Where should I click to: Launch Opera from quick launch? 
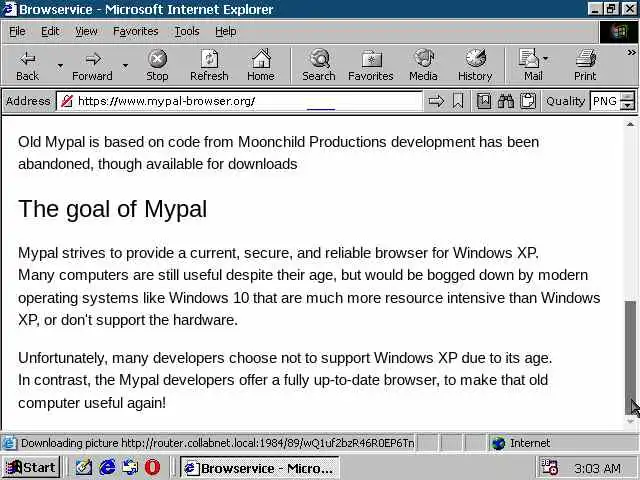click(153, 467)
